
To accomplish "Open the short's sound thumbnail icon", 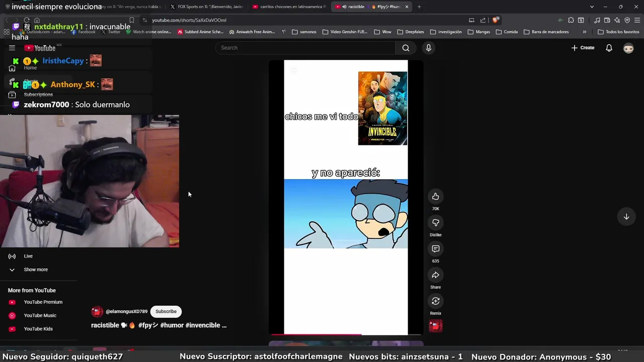I will tap(436, 326).
